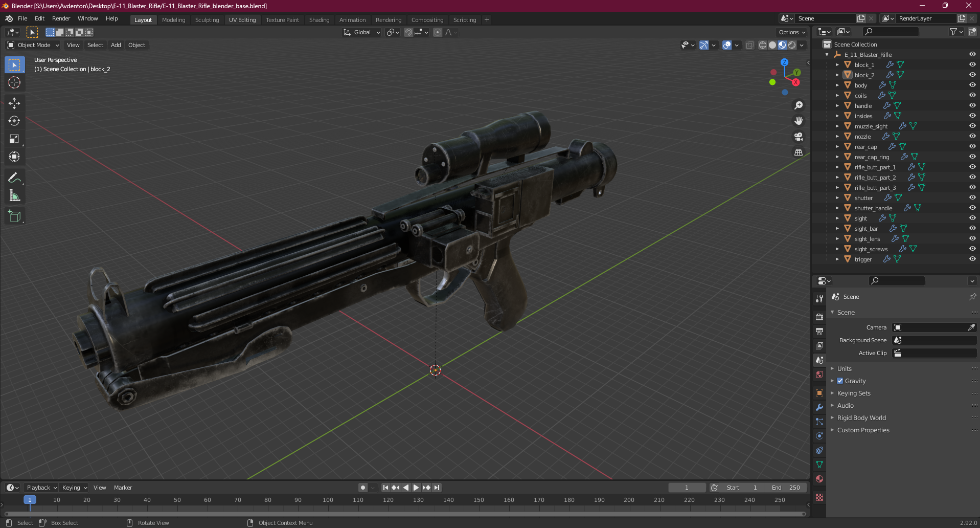Open the Object Mode dropdown

33,45
